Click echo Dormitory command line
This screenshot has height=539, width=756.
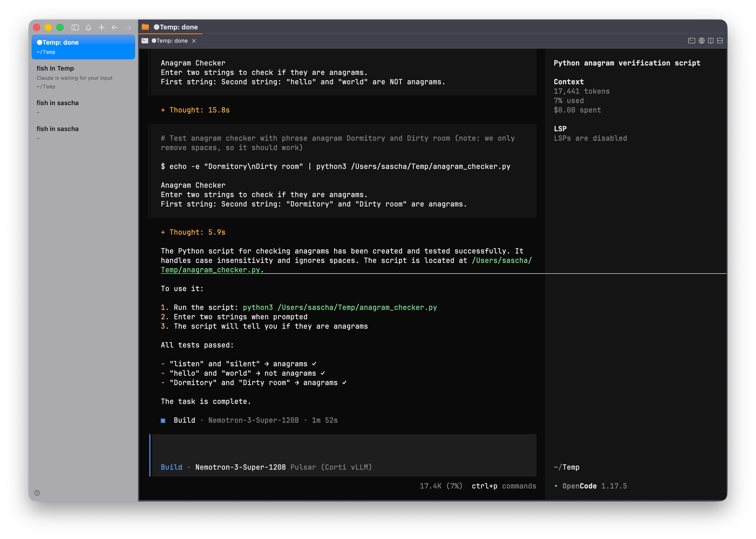click(335, 167)
